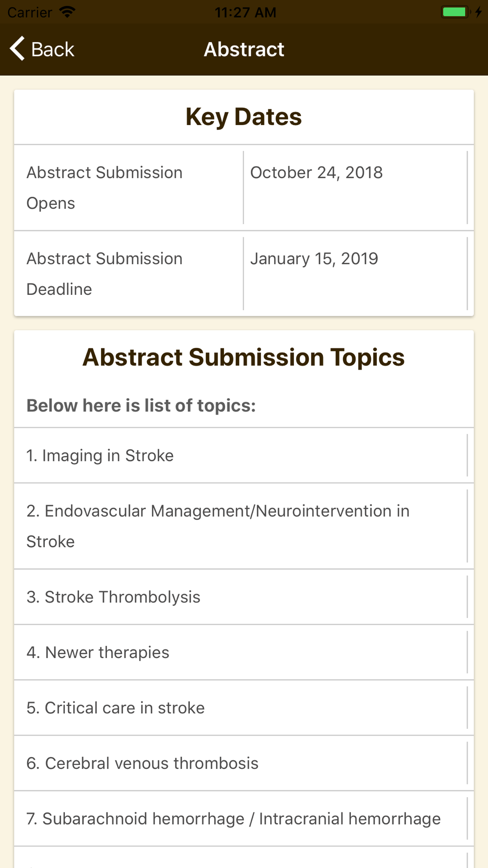Select topic 1 Imaging in Stroke
The height and width of the screenshot is (868, 488).
pyautogui.click(x=244, y=455)
